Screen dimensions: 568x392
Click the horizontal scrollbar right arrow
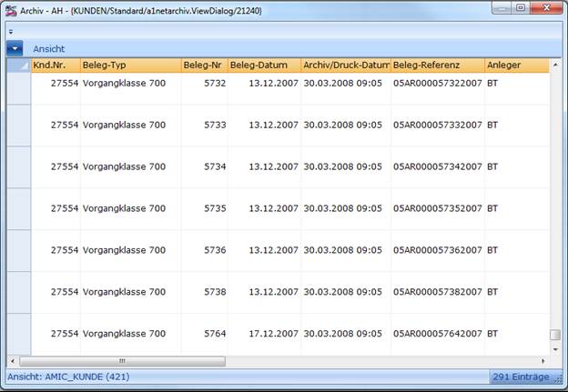[543, 361]
